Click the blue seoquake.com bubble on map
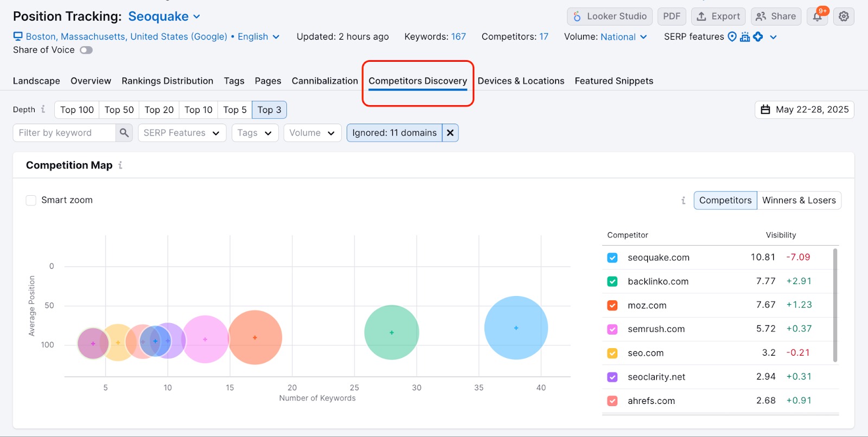The height and width of the screenshot is (437, 868). point(516,328)
